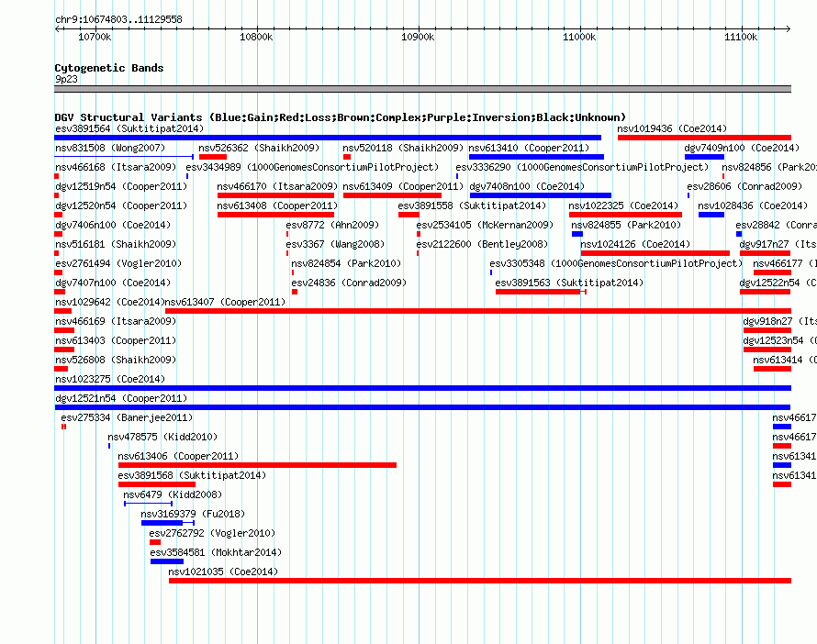Click the nsv3169379 (Fu2018) label

(x=193, y=514)
